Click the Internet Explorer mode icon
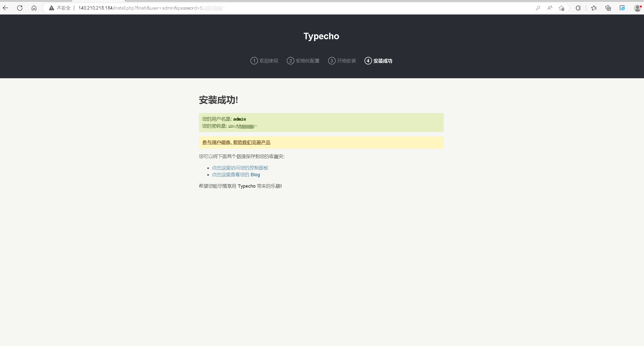 click(x=622, y=8)
